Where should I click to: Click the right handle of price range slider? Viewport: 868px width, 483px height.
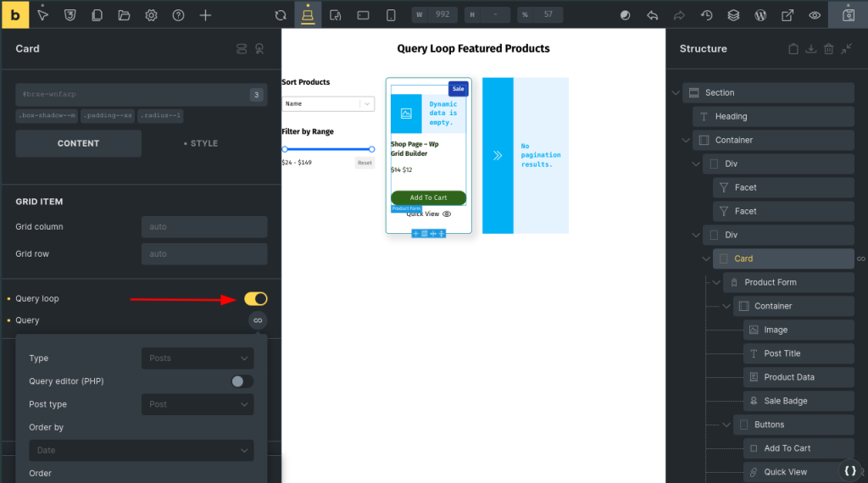(371, 149)
